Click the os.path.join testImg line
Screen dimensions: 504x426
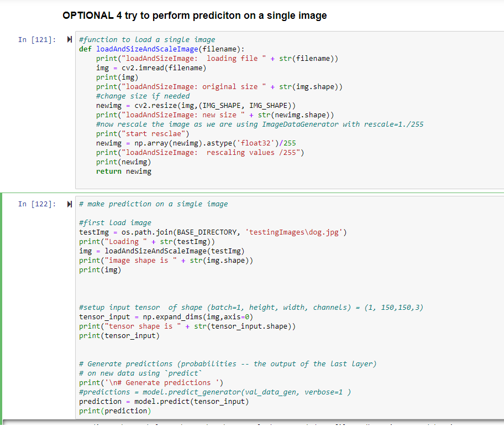coord(213,232)
